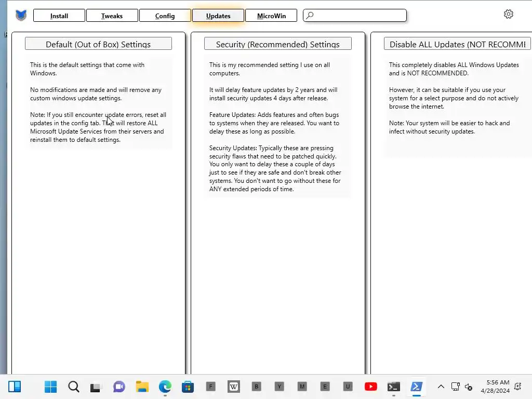The width and height of the screenshot is (532, 399).
Task: Show hidden tray icons chevron
Action: point(441,387)
